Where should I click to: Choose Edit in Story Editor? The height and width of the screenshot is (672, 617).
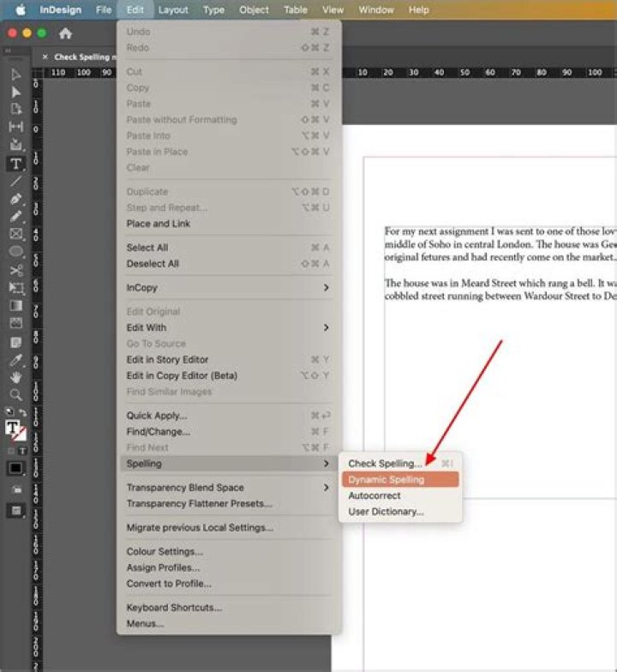click(229, 359)
